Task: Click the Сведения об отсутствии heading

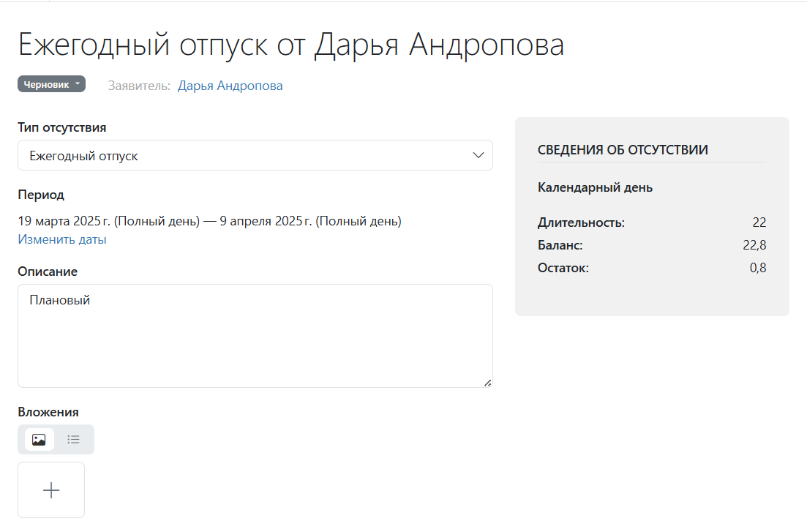Action: [x=623, y=150]
